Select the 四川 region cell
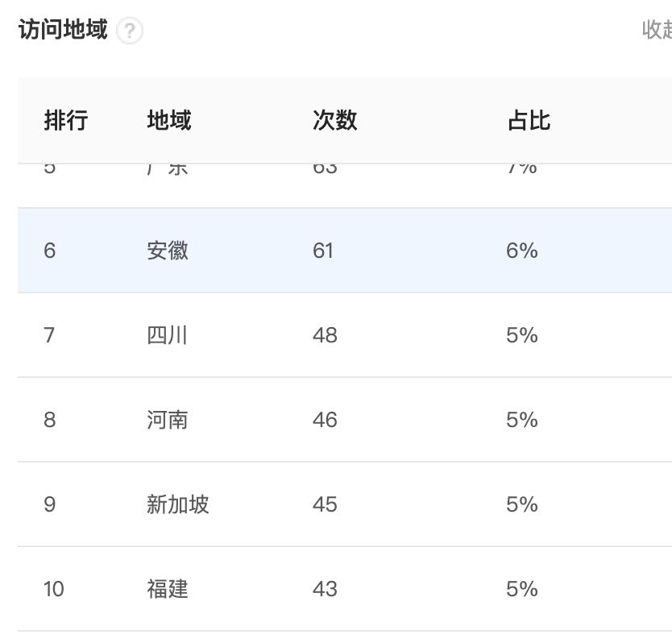The width and height of the screenshot is (672, 643). [x=168, y=335]
